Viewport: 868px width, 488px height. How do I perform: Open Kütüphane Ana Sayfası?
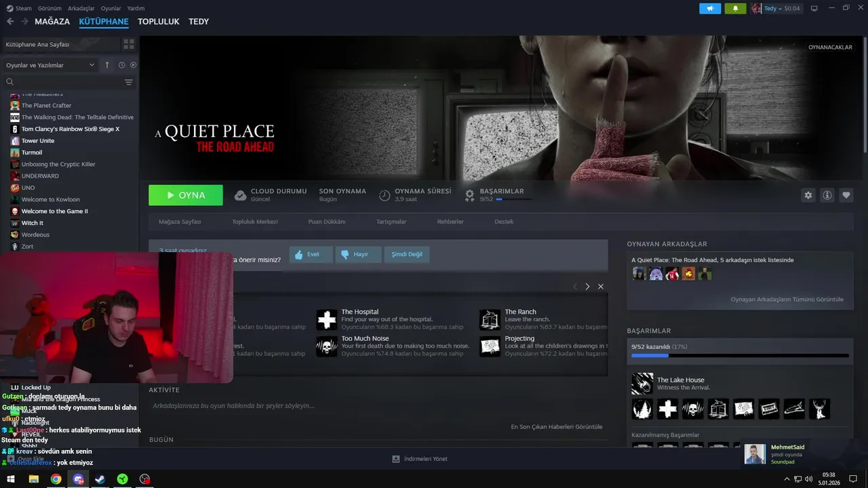click(60, 44)
